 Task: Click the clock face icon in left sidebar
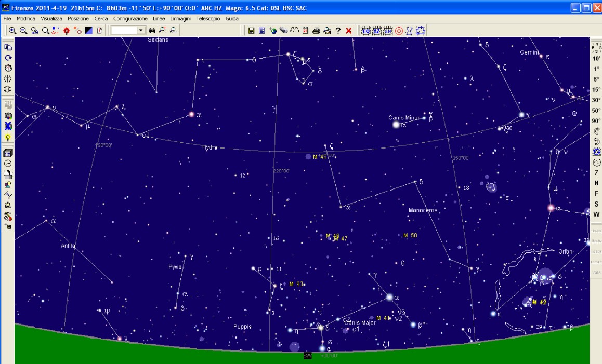pyautogui.click(x=8, y=164)
